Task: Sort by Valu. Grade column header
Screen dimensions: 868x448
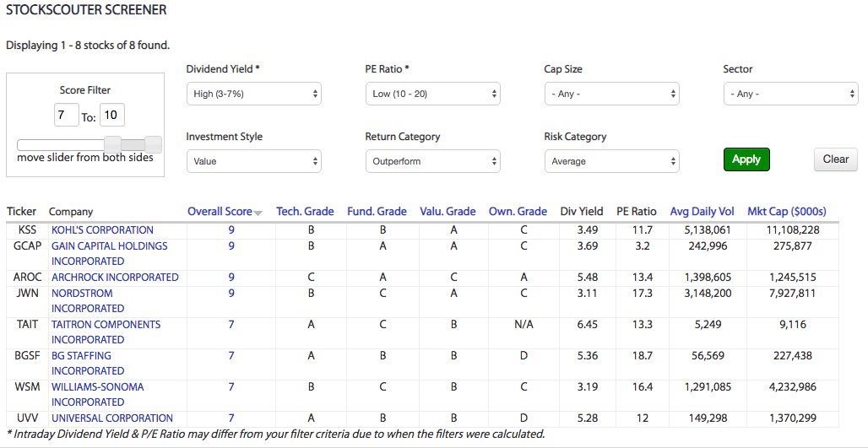Action: 448,211
